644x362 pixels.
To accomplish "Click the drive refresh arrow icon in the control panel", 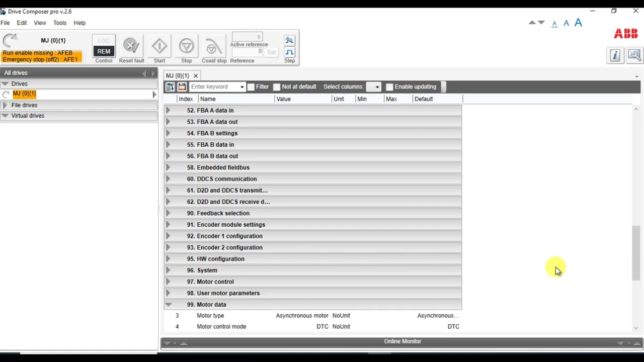I will click(x=10, y=40).
